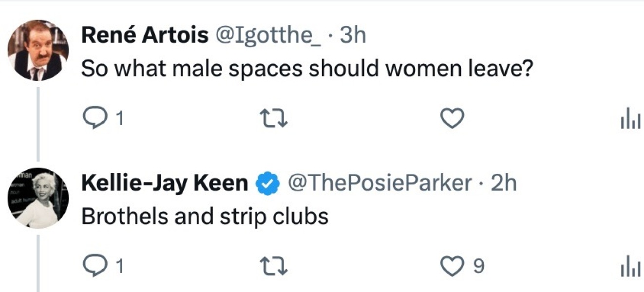Image resolution: width=644 pixels, height=292 pixels.
Task: Open the @ThePosieParker handle link
Action: tap(380, 183)
